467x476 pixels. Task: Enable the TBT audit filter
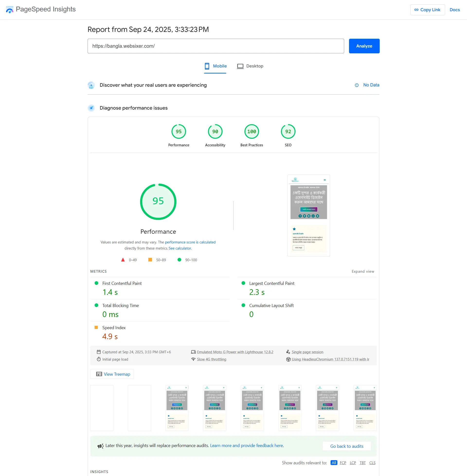(362, 463)
